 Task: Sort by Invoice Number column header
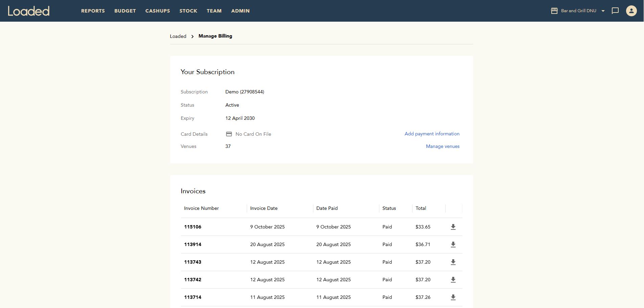point(201,208)
